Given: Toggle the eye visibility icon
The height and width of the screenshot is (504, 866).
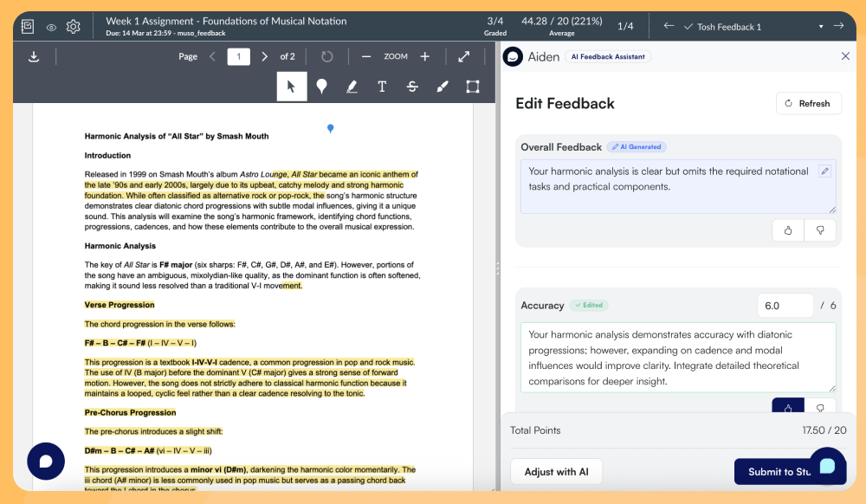Looking at the screenshot, I should click(51, 27).
